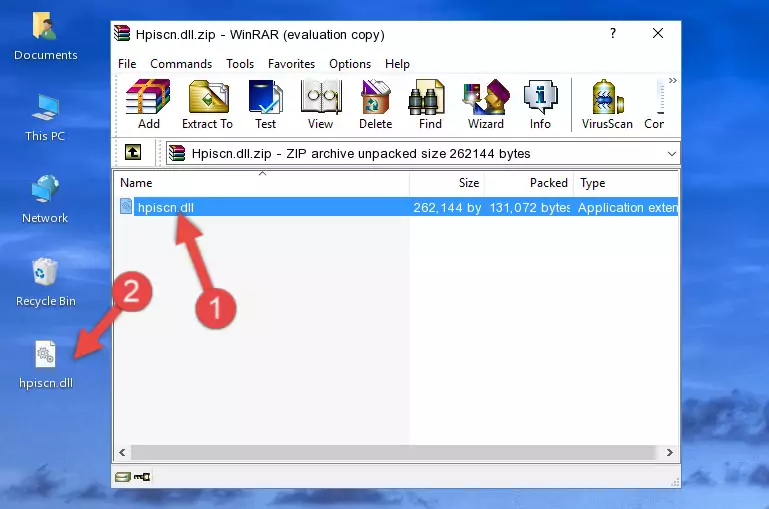Screen dimensions: 769x509
Task: Select the hpiscn.dll desktop file
Action: [46, 365]
